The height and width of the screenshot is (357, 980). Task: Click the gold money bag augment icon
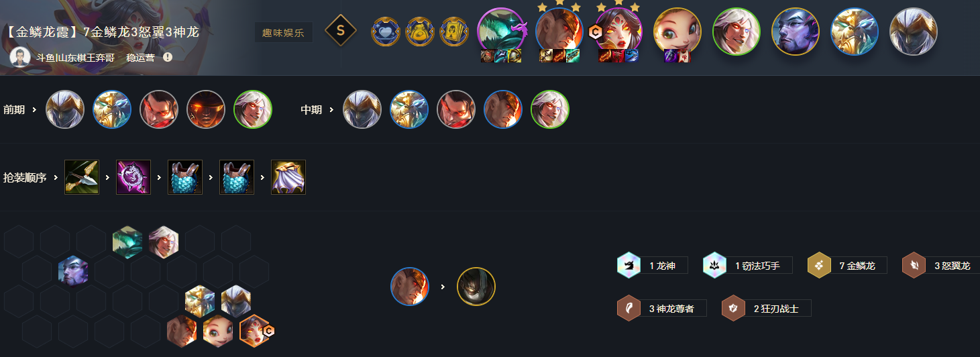coord(420,32)
